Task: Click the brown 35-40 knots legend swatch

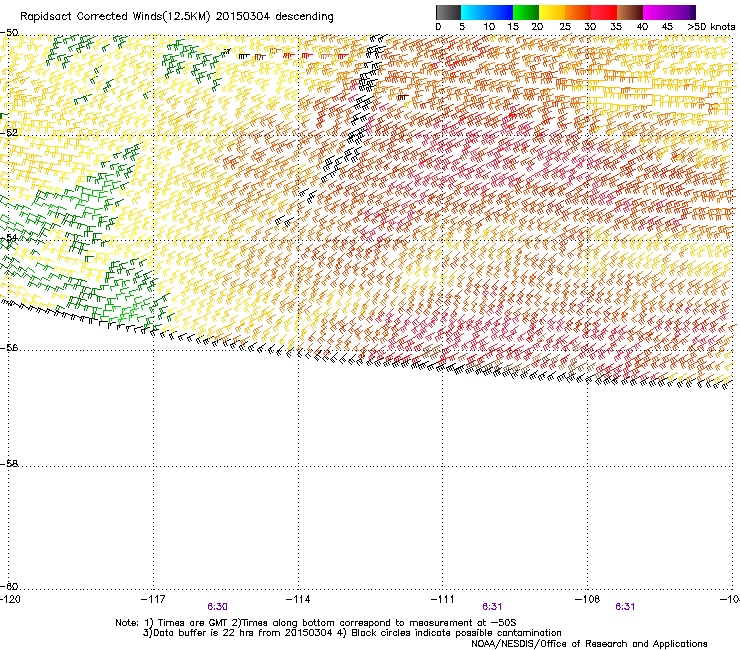Action: click(630, 12)
